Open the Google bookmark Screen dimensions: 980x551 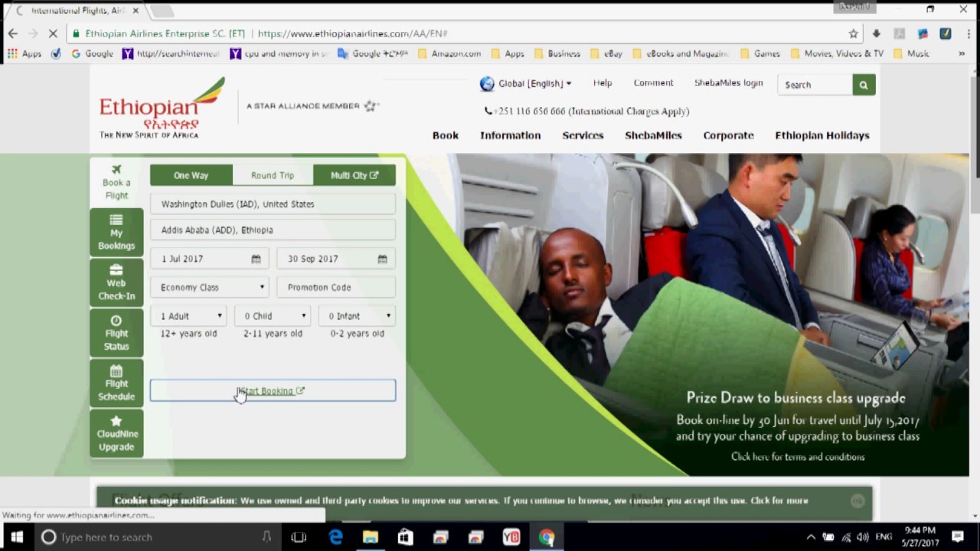92,54
